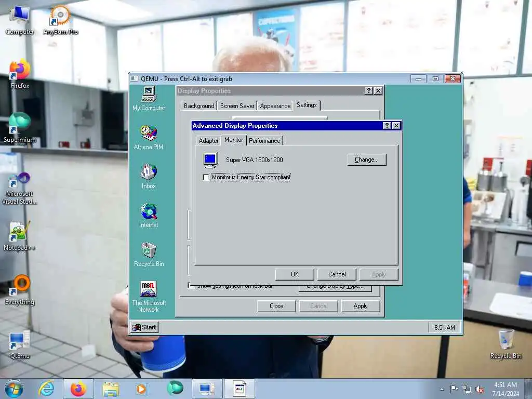Click Apply in Display Properties

click(x=361, y=306)
